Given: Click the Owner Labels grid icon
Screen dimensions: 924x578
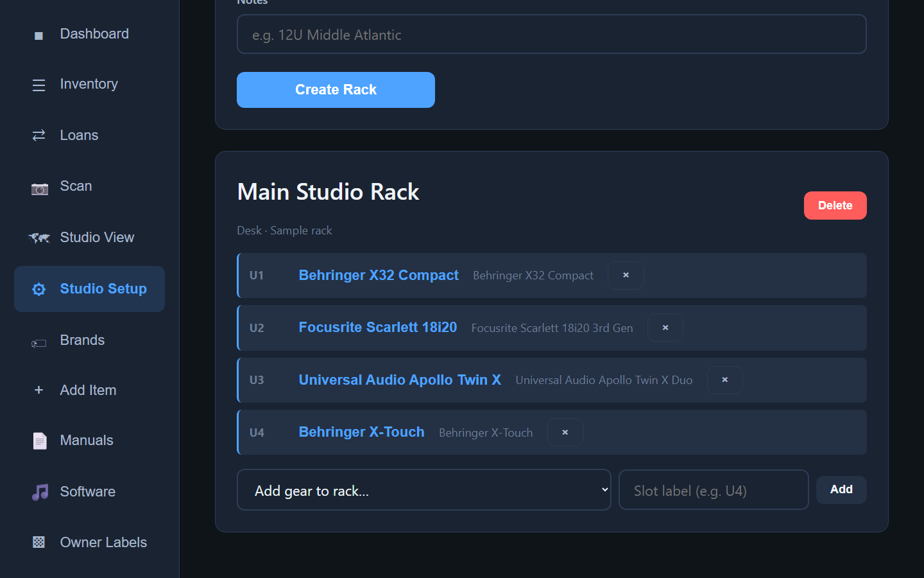Looking at the screenshot, I should [x=38, y=542].
